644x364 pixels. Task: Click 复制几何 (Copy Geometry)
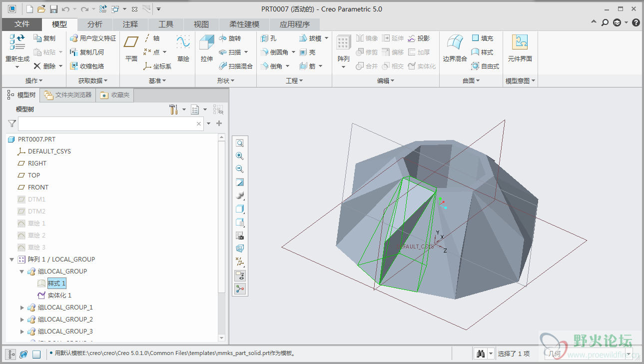click(x=87, y=52)
